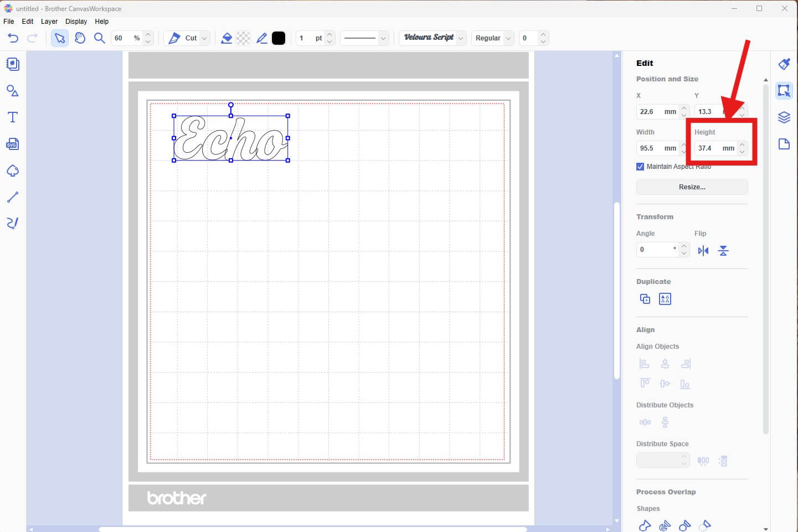Open the Layers panel icon

[784, 117]
